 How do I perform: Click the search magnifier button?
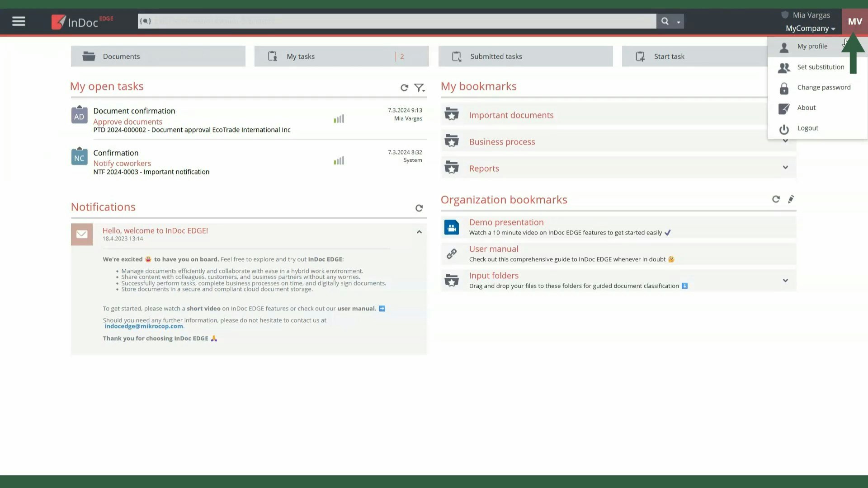tap(665, 21)
